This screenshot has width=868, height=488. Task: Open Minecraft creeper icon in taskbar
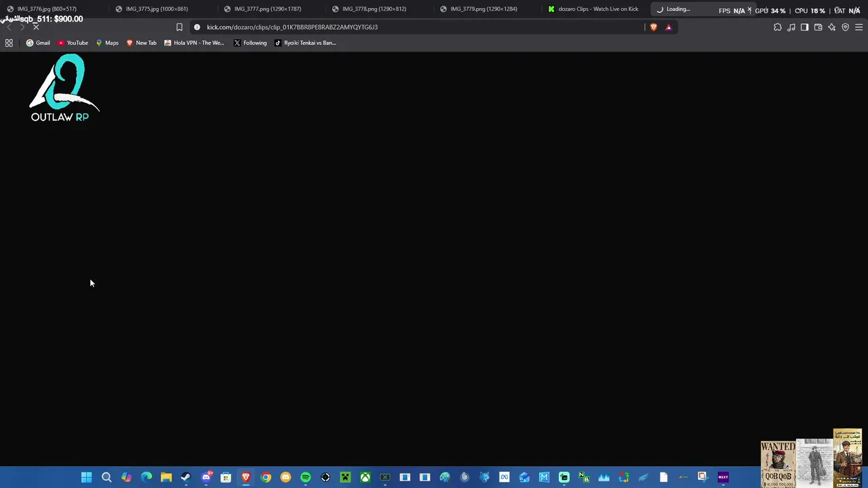tap(345, 477)
